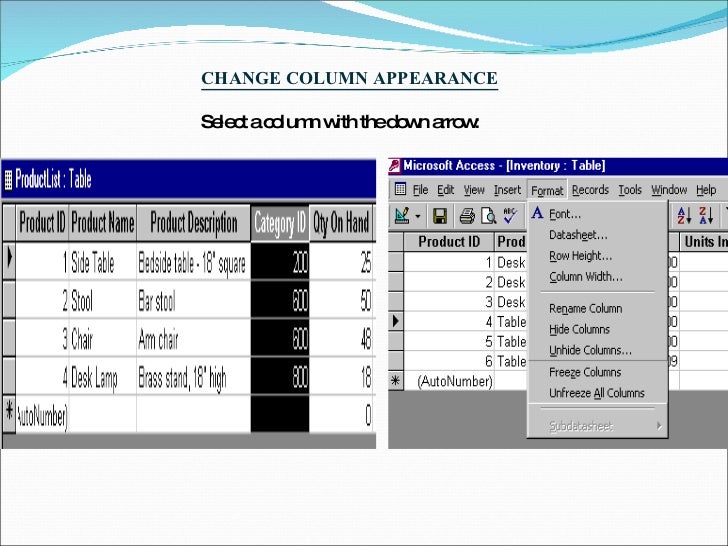This screenshot has height=546, width=728.
Task: Open the Edit menu
Action: [445, 190]
